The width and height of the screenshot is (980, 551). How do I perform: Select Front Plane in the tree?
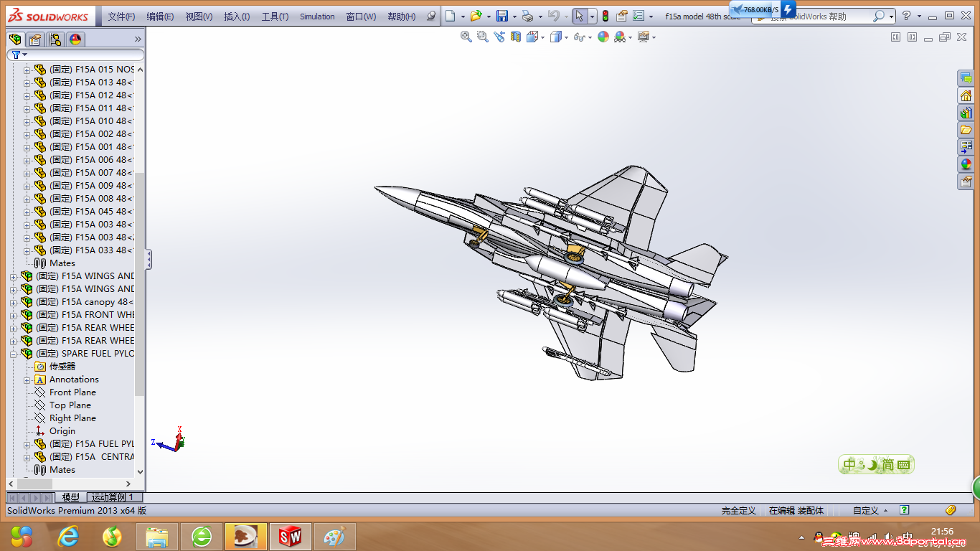click(72, 392)
